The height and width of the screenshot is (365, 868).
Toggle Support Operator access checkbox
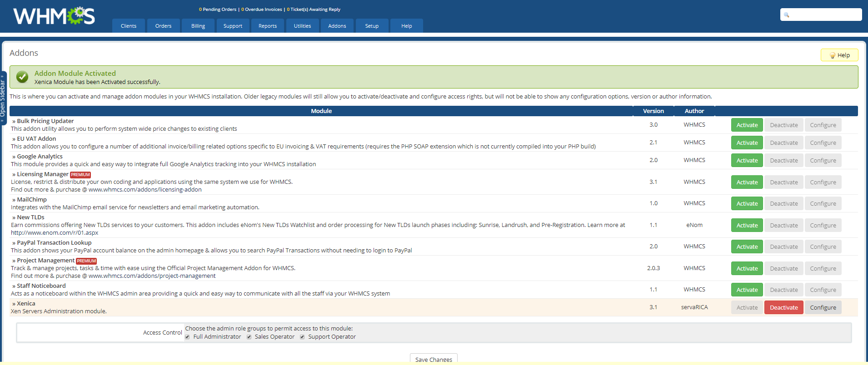coord(302,337)
